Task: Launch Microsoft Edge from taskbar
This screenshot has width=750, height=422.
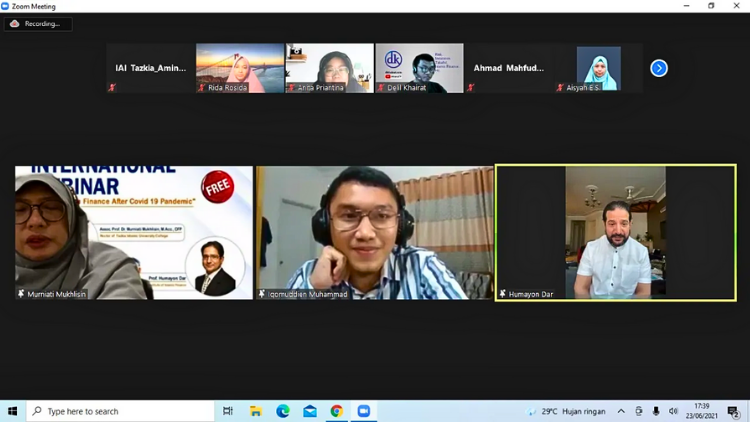Action: point(283,411)
